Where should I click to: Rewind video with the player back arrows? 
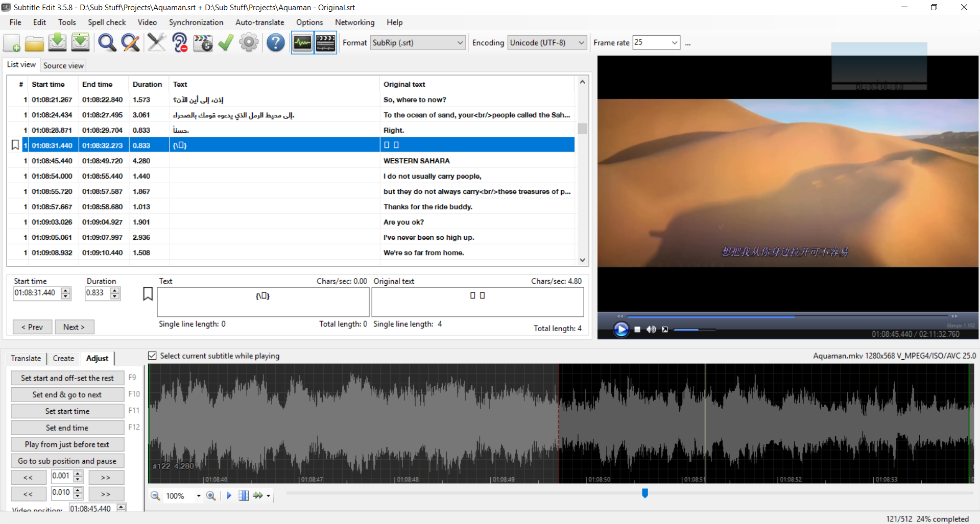click(620, 316)
